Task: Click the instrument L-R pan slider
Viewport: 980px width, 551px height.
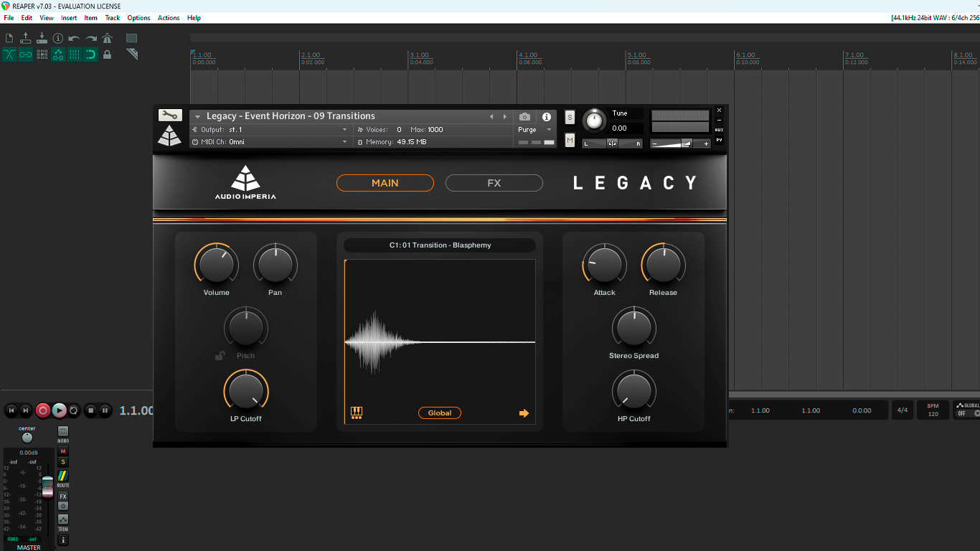Action: coord(612,143)
